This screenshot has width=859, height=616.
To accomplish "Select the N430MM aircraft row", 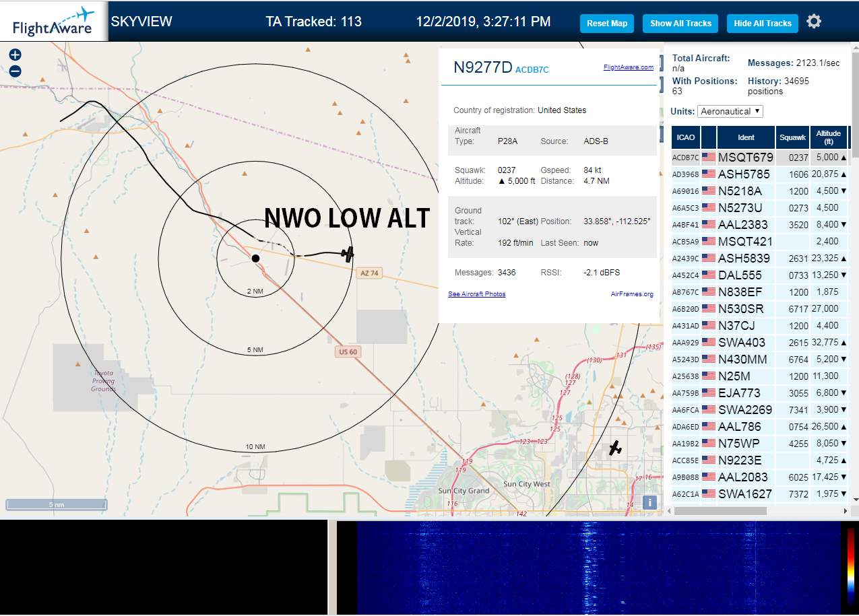I will (760, 360).
